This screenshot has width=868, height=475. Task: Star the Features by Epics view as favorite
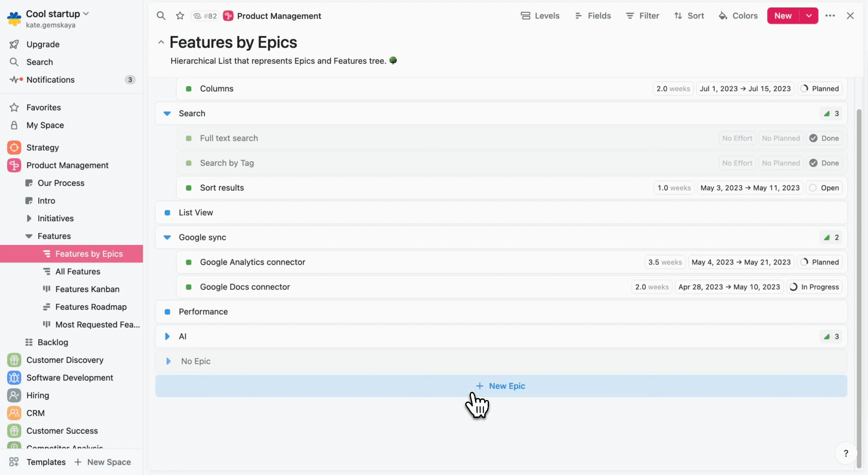[180, 15]
